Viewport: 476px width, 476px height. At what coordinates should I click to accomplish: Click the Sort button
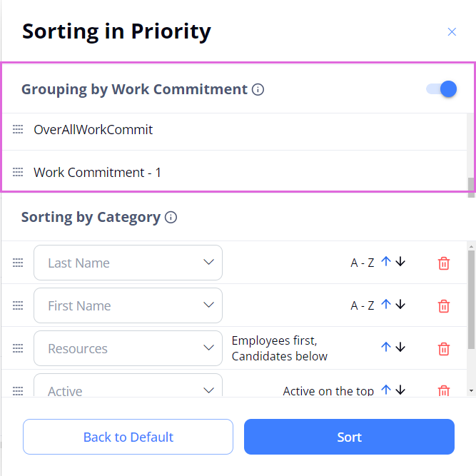[349, 437]
